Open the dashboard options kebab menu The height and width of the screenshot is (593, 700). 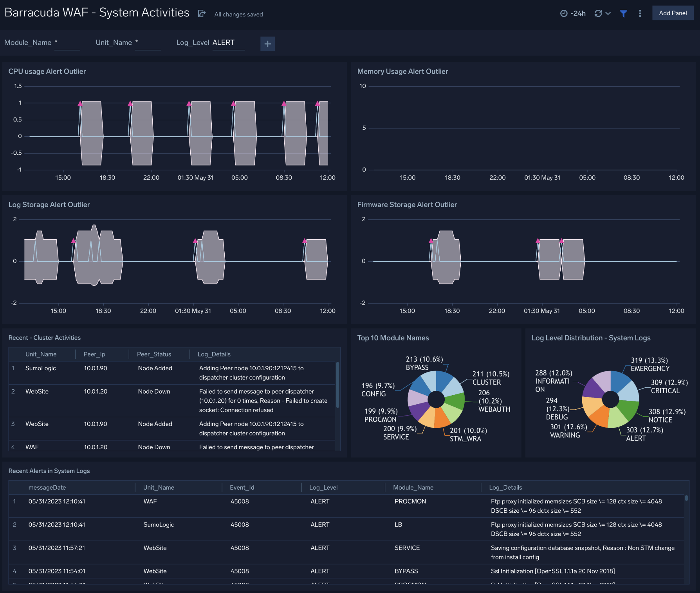click(x=640, y=13)
